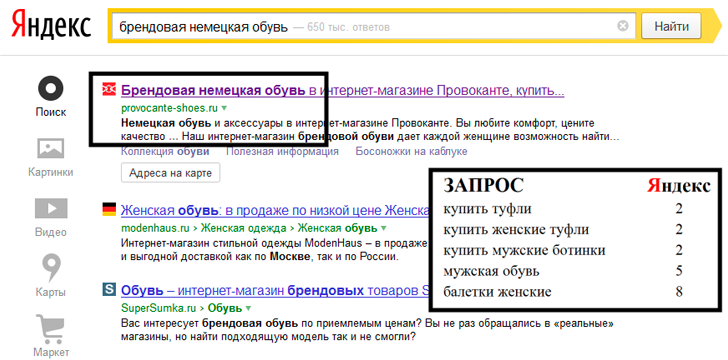The height and width of the screenshot is (360, 728).
Task: Click the SuperSumka.ru URL link
Action: click(x=159, y=308)
